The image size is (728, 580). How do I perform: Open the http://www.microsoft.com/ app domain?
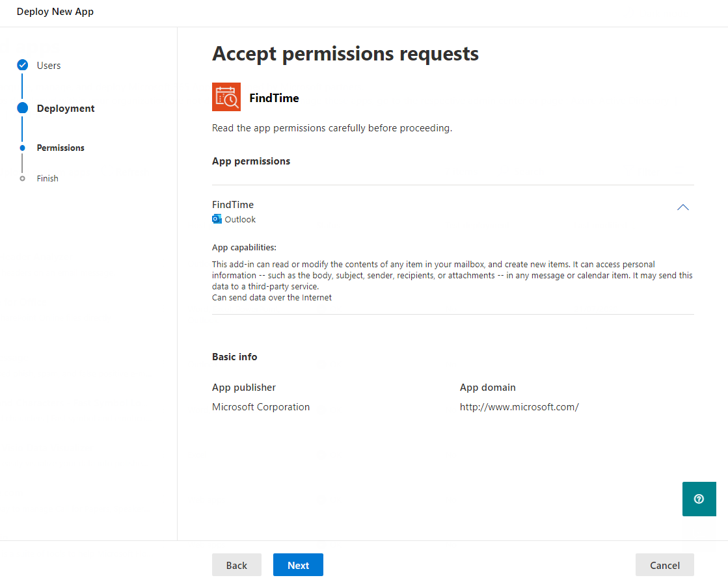519,407
